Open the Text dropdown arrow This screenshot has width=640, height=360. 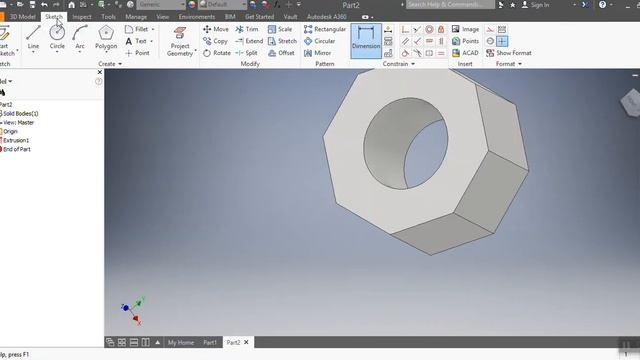click(151, 41)
